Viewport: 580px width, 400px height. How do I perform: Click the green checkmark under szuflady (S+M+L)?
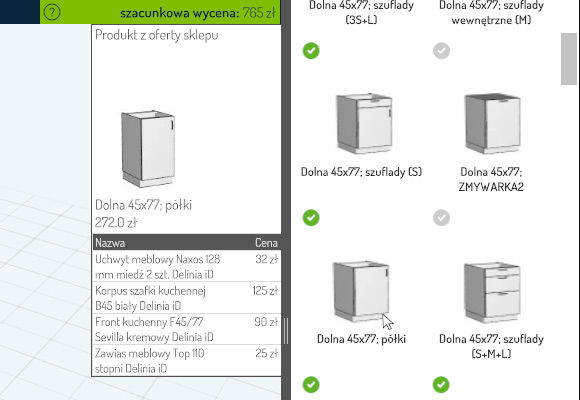441,384
